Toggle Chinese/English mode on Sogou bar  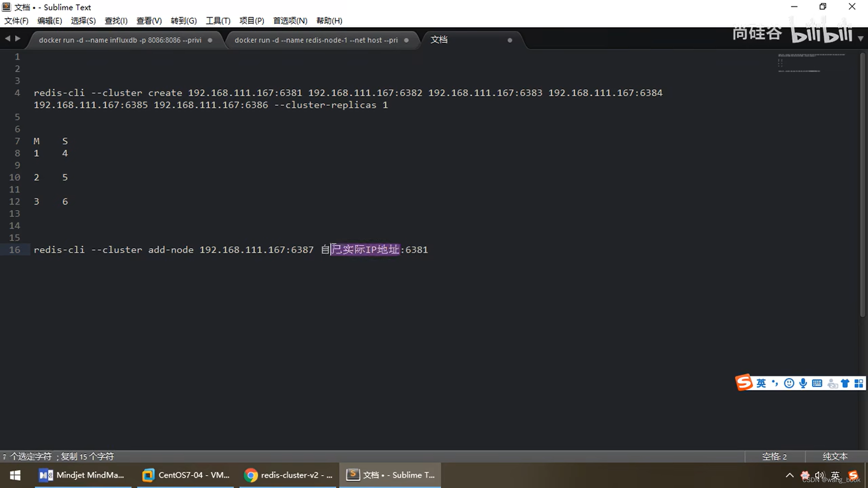(761, 384)
